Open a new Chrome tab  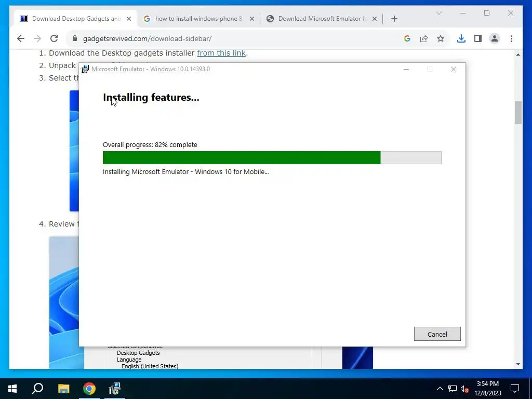tap(394, 19)
